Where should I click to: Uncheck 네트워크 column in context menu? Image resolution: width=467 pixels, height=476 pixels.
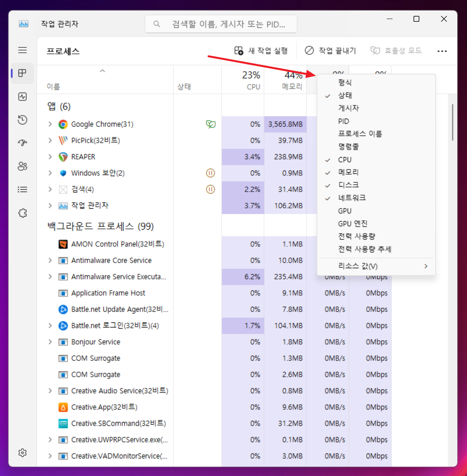pyautogui.click(x=376, y=198)
